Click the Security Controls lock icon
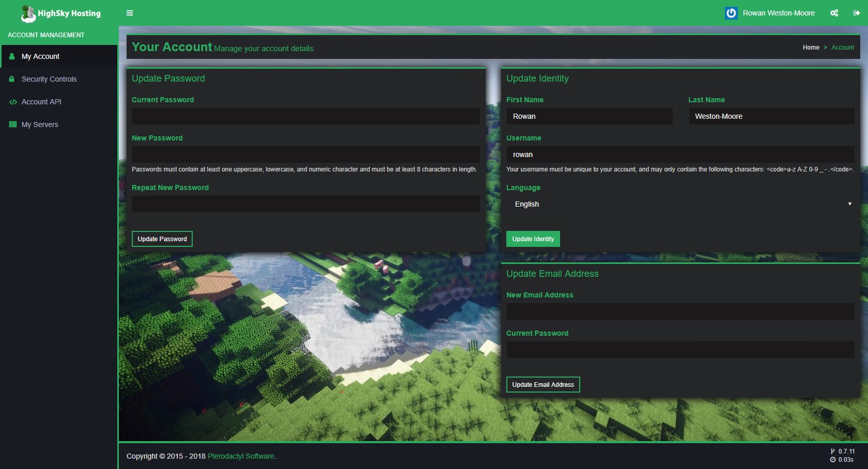The image size is (868, 469). point(12,79)
